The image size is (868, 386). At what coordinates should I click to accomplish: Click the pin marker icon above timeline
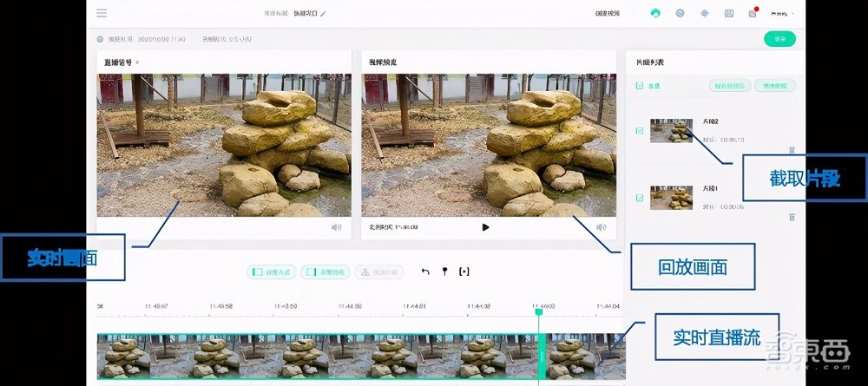[x=444, y=272]
